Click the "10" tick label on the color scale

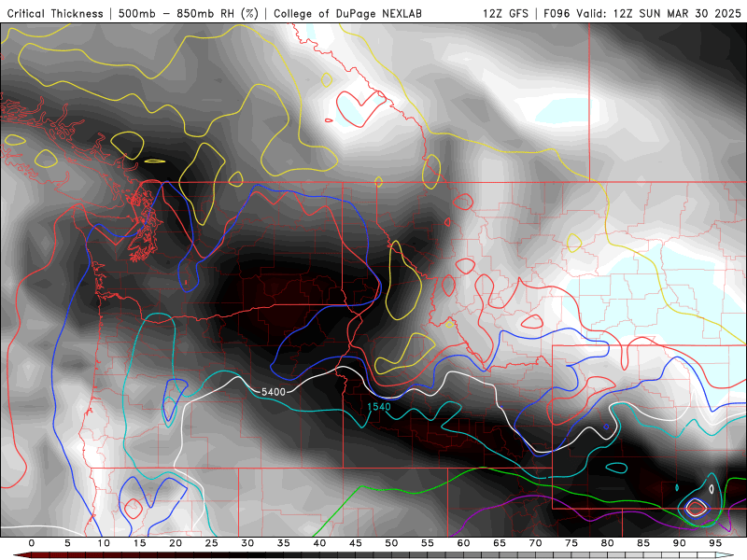104,543
